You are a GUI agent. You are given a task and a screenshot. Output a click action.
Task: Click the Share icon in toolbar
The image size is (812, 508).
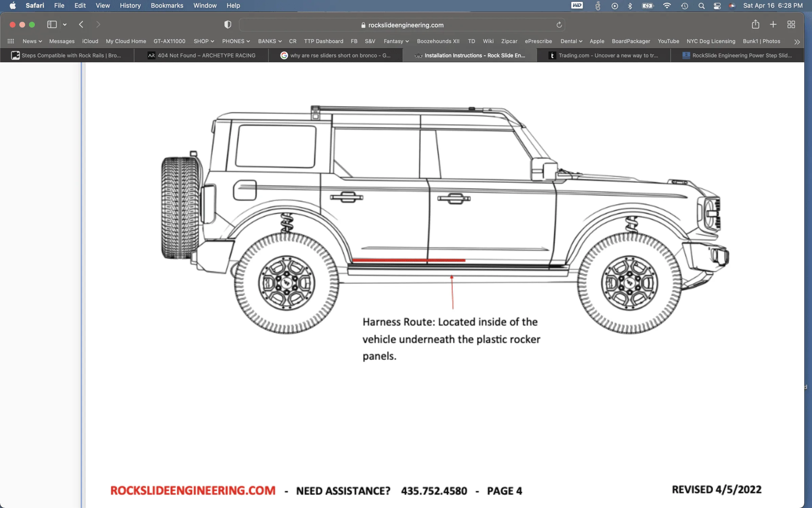755,24
